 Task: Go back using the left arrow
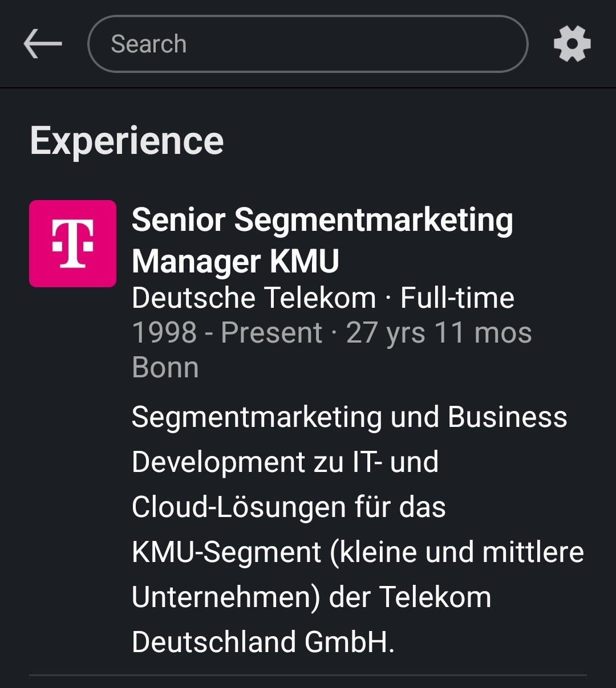(x=43, y=44)
